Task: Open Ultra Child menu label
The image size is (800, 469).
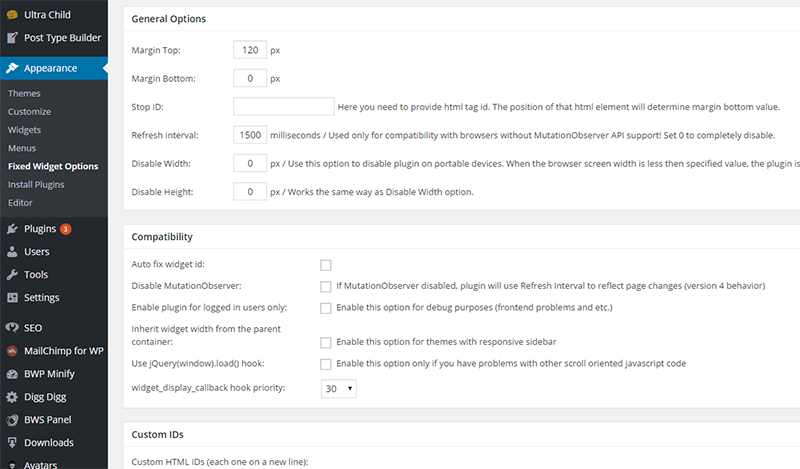Action: coord(47,15)
